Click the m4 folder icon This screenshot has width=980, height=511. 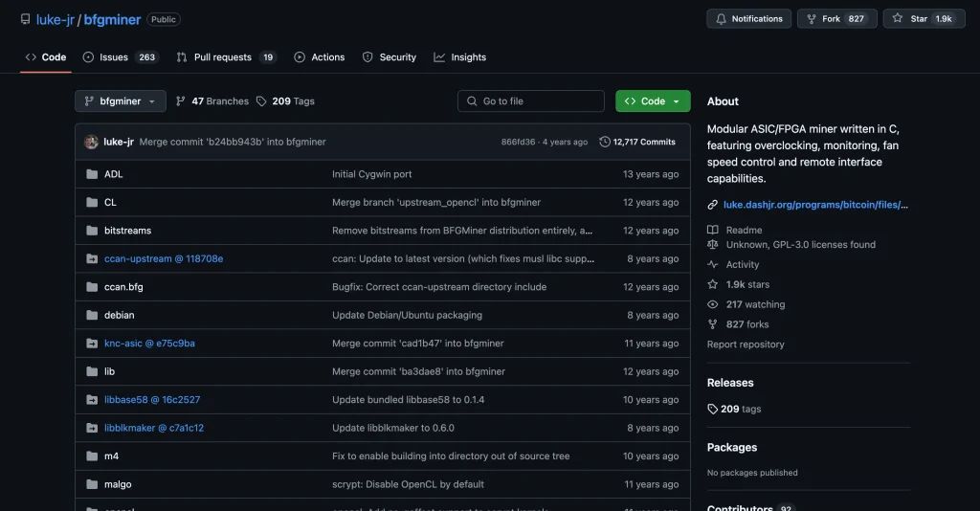click(x=92, y=456)
